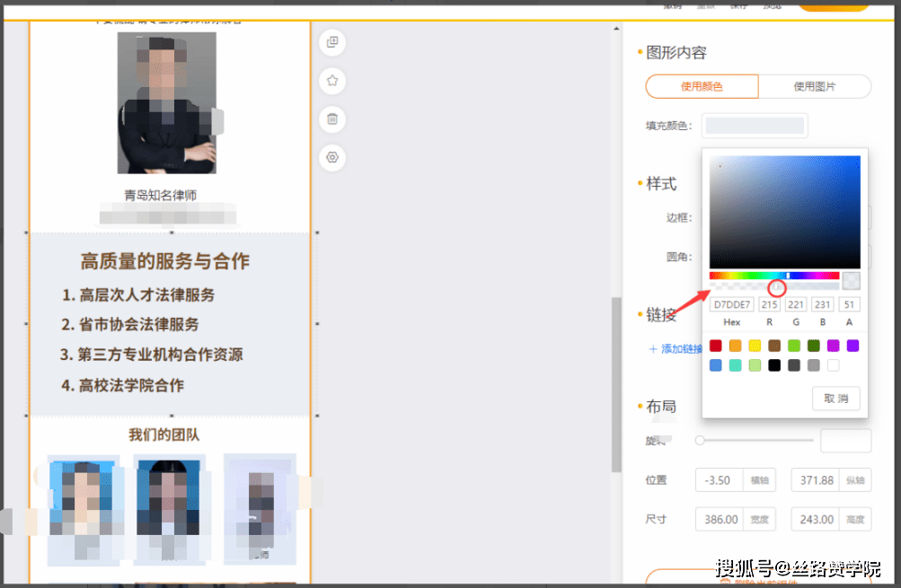Click the G value field showing 221
901x588 pixels.
pos(796,304)
